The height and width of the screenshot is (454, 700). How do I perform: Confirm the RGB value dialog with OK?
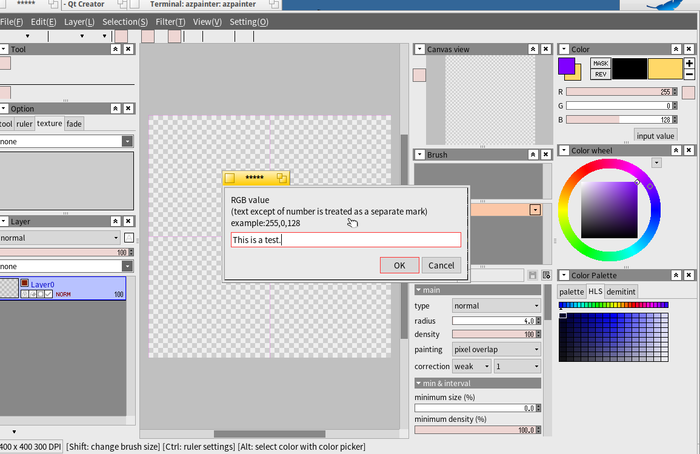[x=399, y=265]
